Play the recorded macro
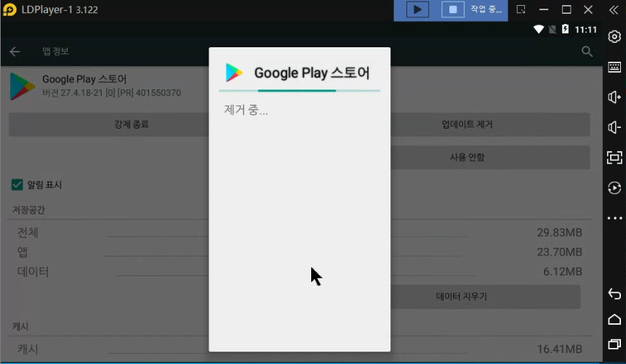The height and width of the screenshot is (364, 626). click(417, 9)
